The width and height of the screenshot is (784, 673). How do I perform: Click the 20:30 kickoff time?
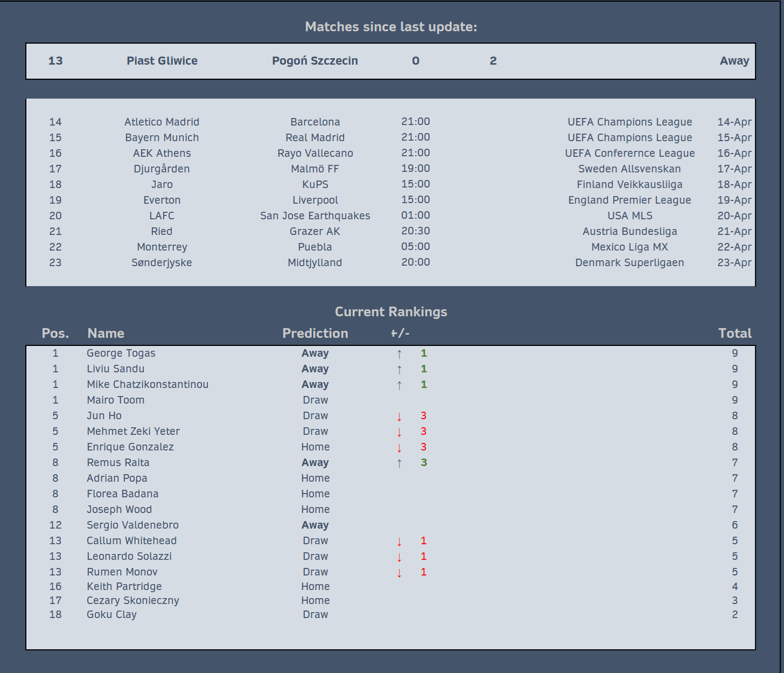click(416, 231)
